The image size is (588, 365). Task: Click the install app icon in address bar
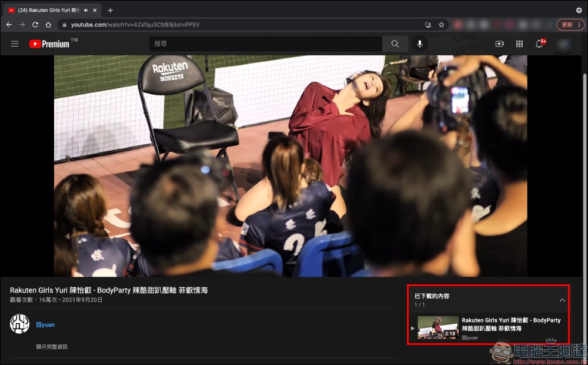(429, 25)
